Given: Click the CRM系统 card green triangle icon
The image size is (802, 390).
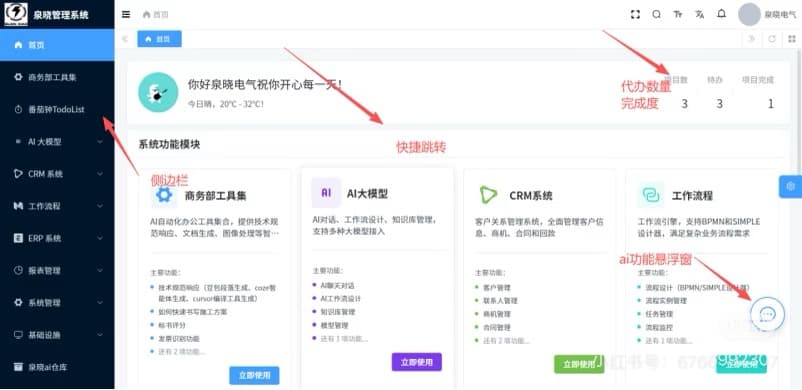Looking at the screenshot, I should pyautogui.click(x=488, y=194).
